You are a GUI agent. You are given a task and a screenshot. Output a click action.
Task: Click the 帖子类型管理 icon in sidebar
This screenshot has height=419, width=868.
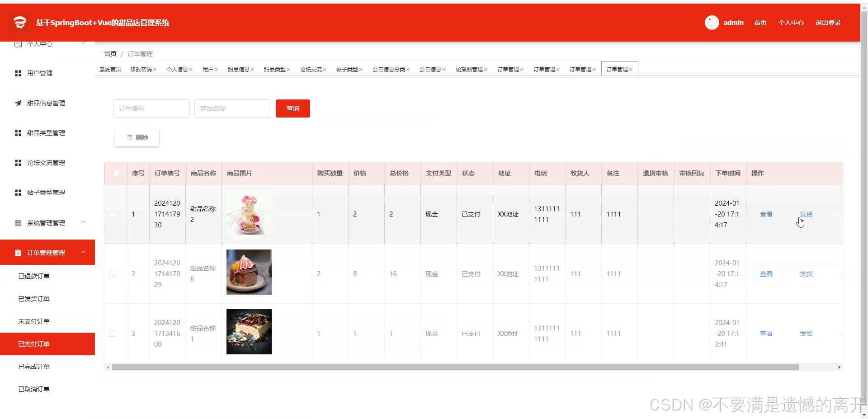pyautogui.click(x=18, y=192)
